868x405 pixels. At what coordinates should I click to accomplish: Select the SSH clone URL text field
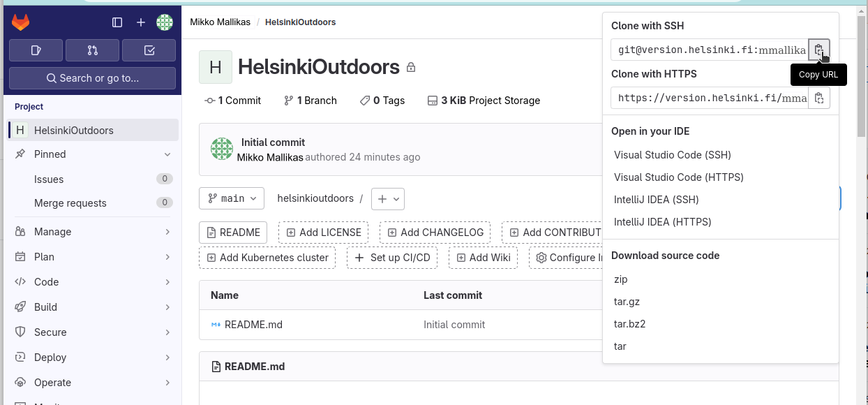click(710, 50)
